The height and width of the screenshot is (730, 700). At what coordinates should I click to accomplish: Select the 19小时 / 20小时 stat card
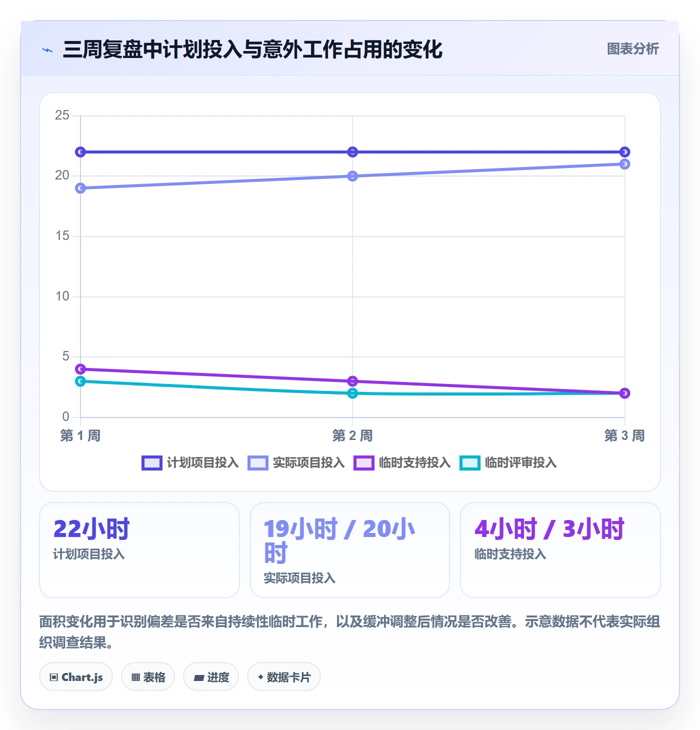tap(350, 550)
